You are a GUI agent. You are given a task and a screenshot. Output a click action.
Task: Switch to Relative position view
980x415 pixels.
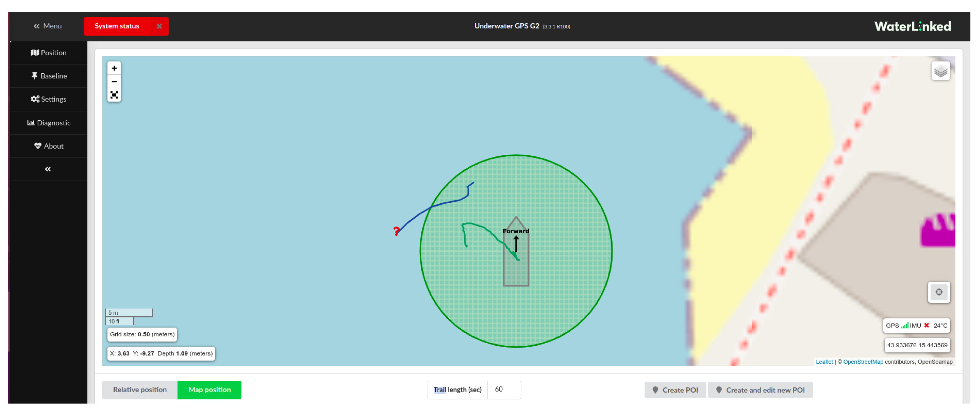coord(140,390)
